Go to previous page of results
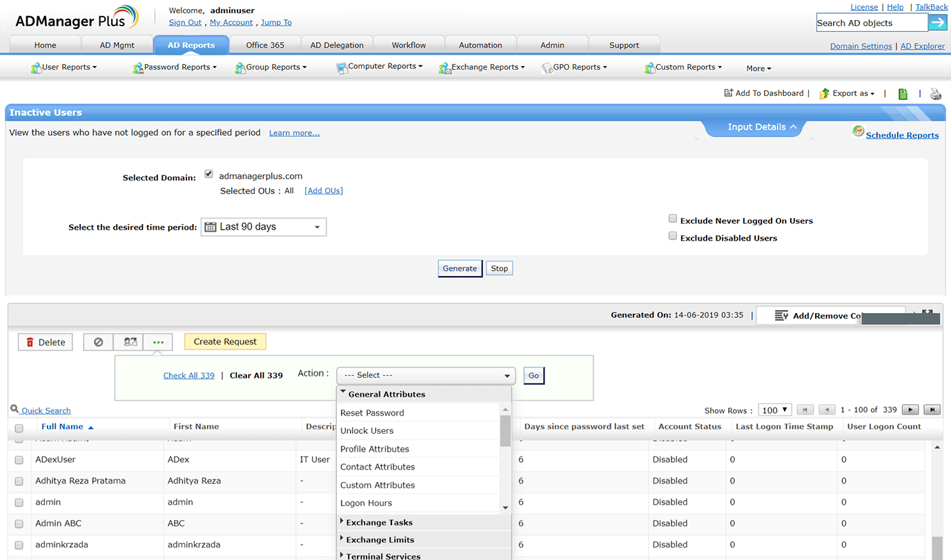Image resolution: width=951 pixels, height=560 pixels. point(827,410)
